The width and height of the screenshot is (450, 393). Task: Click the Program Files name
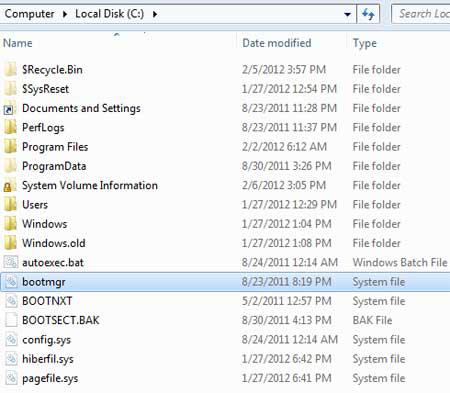[55, 147]
